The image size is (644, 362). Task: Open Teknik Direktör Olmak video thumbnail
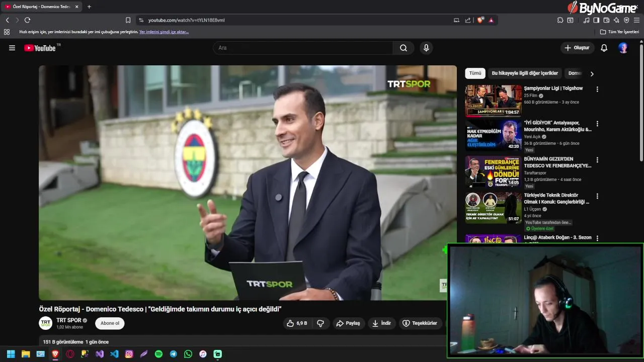tap(493, 208)
